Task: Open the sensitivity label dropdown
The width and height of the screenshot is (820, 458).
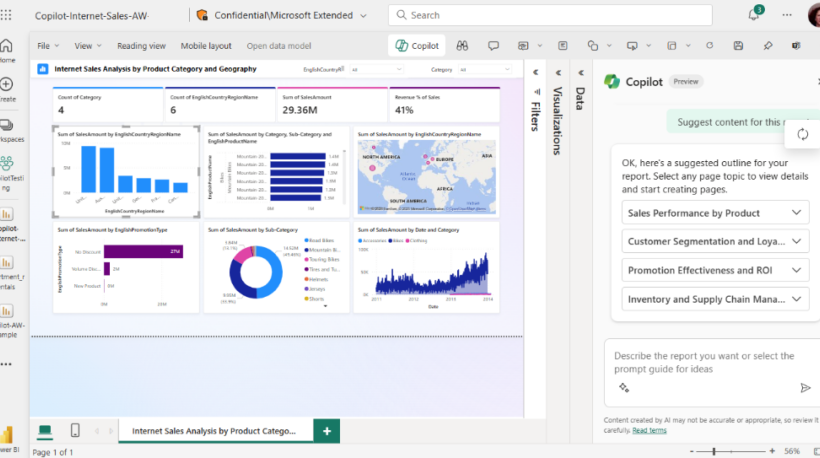Action: coord(363,16)
